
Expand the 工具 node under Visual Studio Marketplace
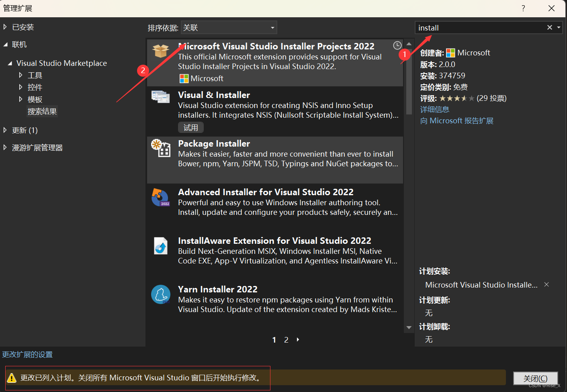point(20,75)
